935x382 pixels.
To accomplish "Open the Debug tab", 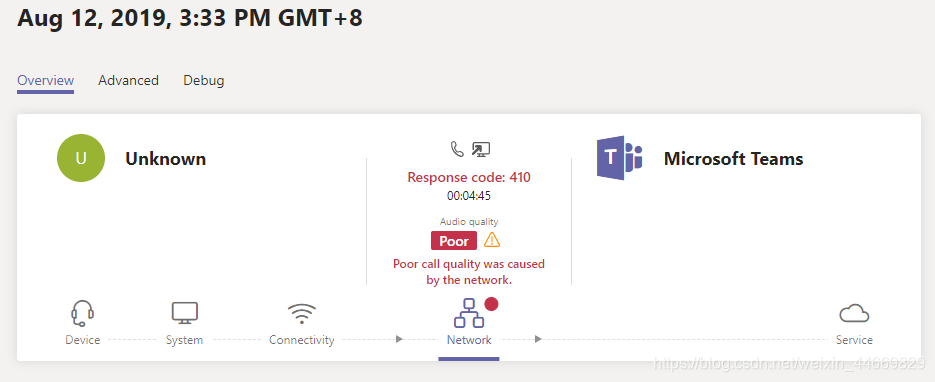I will point(203,80).
